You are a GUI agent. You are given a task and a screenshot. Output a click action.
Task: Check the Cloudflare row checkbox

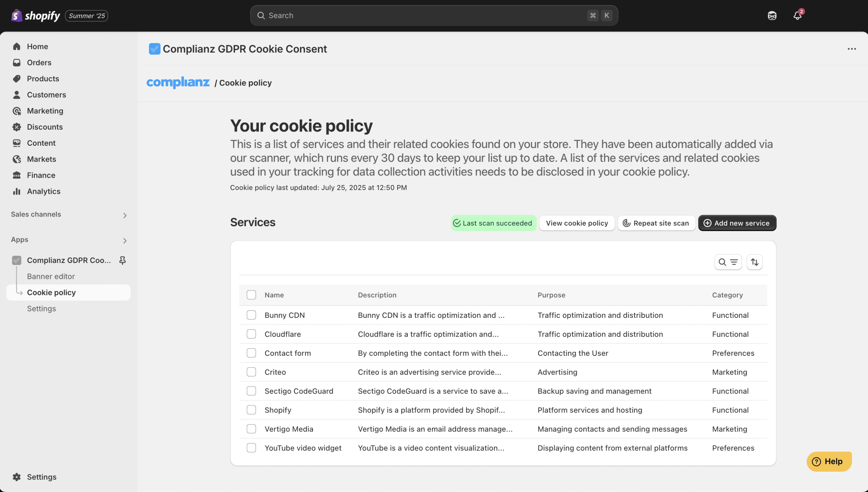pos(251,334)
